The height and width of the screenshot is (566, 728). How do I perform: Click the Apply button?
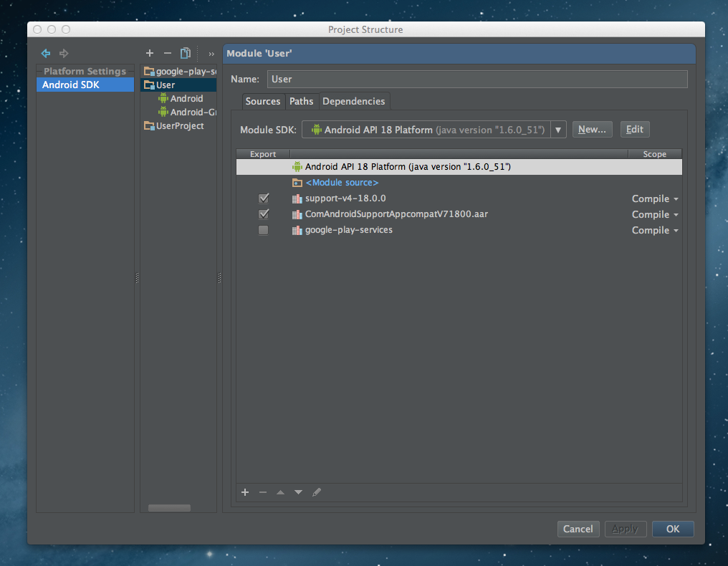click(x=626, y=529)
